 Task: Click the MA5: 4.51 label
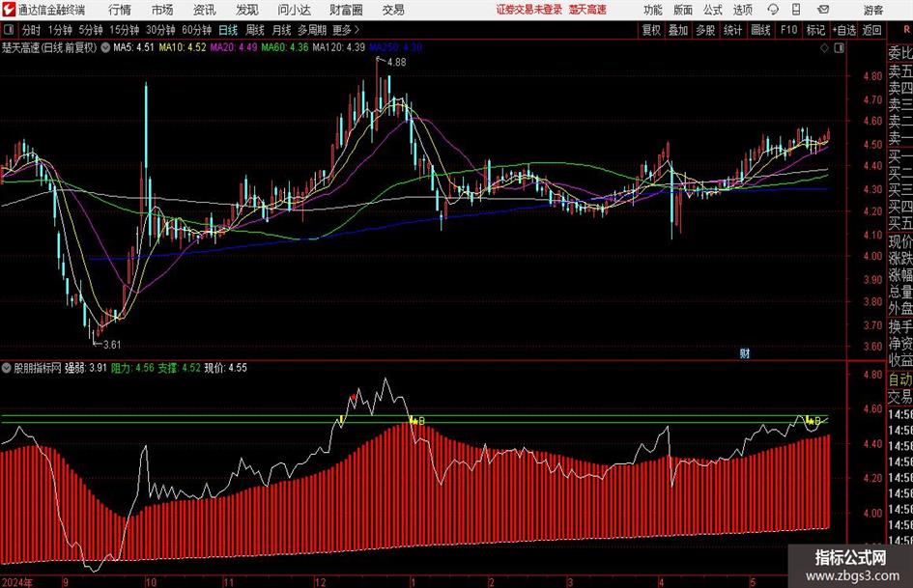coord(133,47)
